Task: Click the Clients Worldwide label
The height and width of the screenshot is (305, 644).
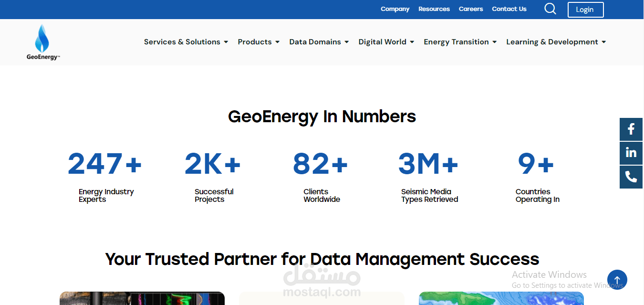Action: pos(322,196)
